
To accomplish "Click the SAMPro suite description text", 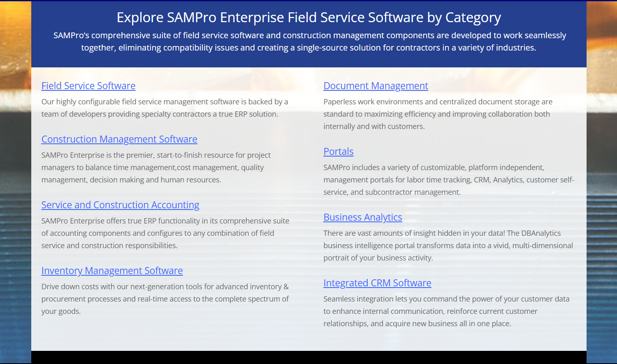I will click(308, 41).
